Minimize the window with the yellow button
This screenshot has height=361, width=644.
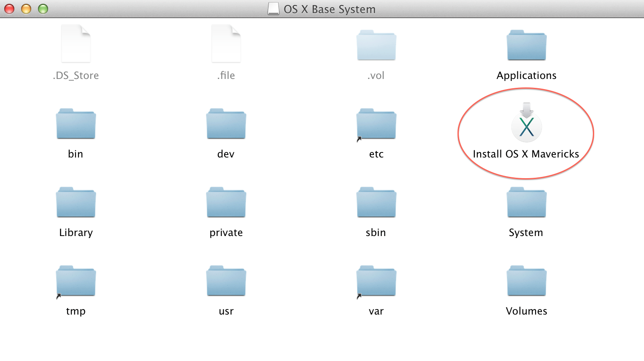coord(26,9)
